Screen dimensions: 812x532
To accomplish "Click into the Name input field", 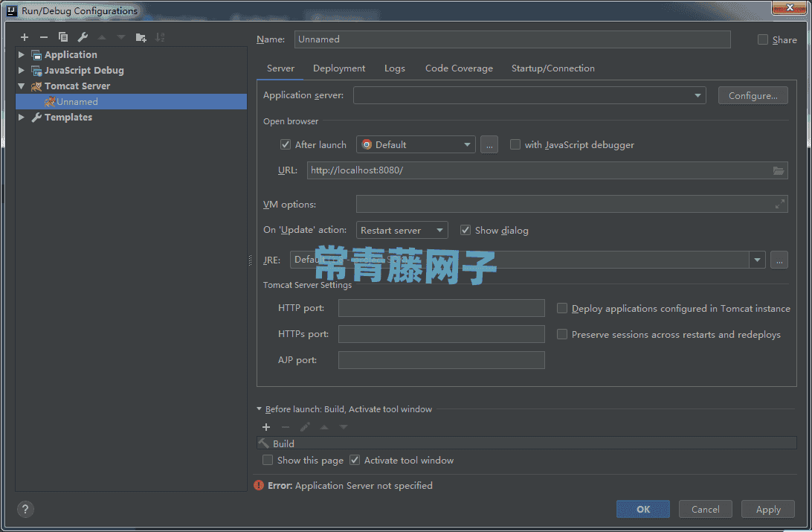I will coord(512,39).
